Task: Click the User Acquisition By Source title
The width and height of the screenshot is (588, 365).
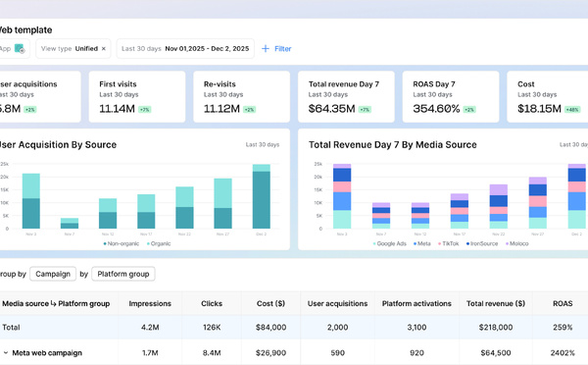Action: pyautogui.click(x=58, y=145)
